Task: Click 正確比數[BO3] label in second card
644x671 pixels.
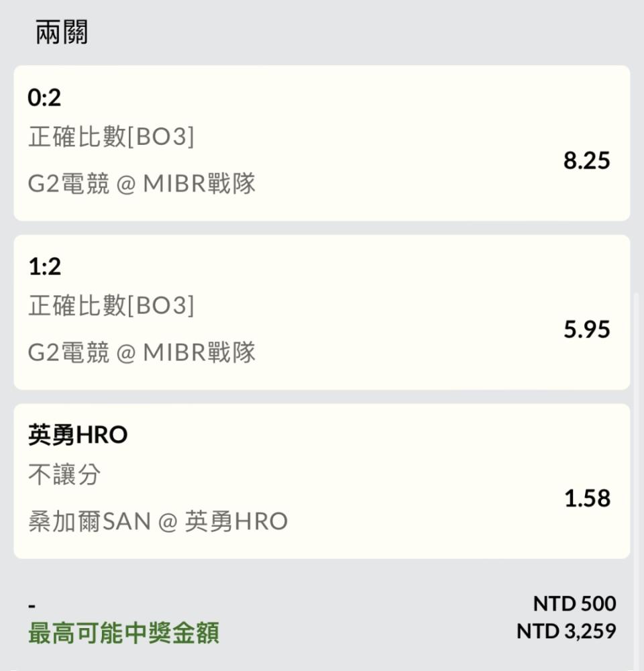Action: point(111,305)
